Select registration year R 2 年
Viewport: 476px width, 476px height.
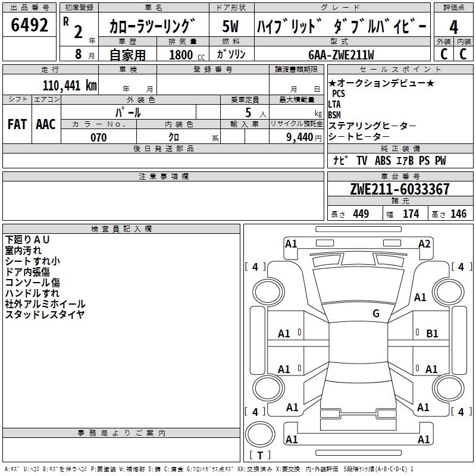click(x=79, y=30)
